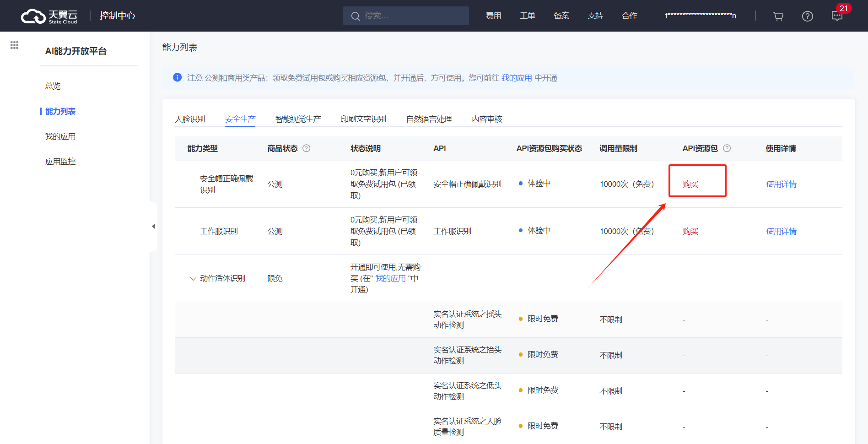Open the help question mark icon
Screen dimensions: 868x444
click(808, 16)
